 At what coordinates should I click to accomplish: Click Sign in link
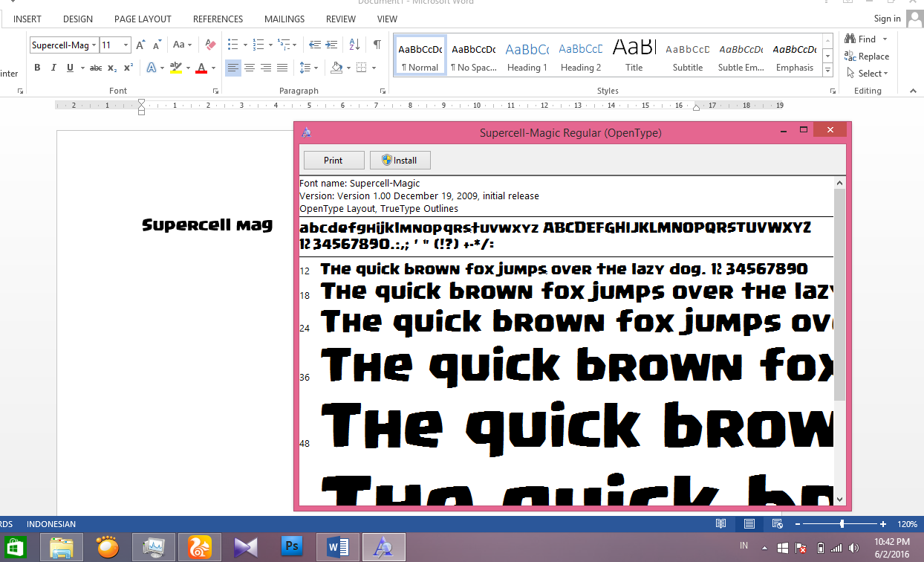tap(887, 19)
